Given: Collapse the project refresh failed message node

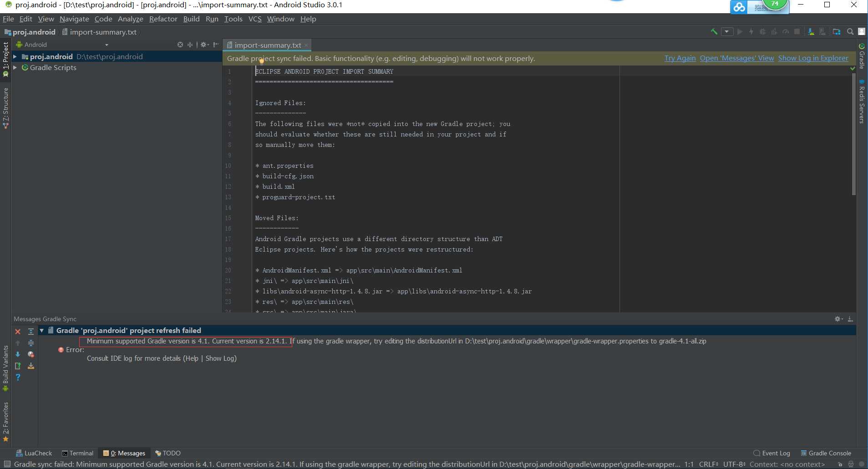Looking at the screenshot, I should tap(41, 330).
